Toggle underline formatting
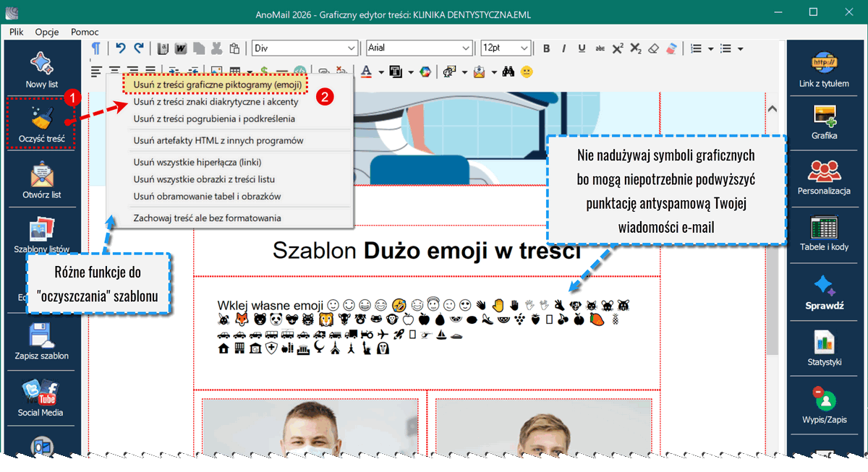This screenshot has width=868, height=472. click(582, 48)
